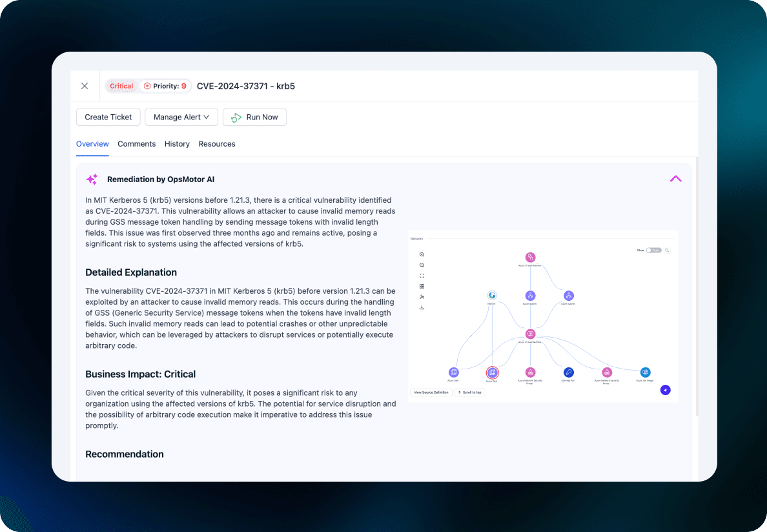
Task: Click the grid layout graph icon
Action: [422, 287]
